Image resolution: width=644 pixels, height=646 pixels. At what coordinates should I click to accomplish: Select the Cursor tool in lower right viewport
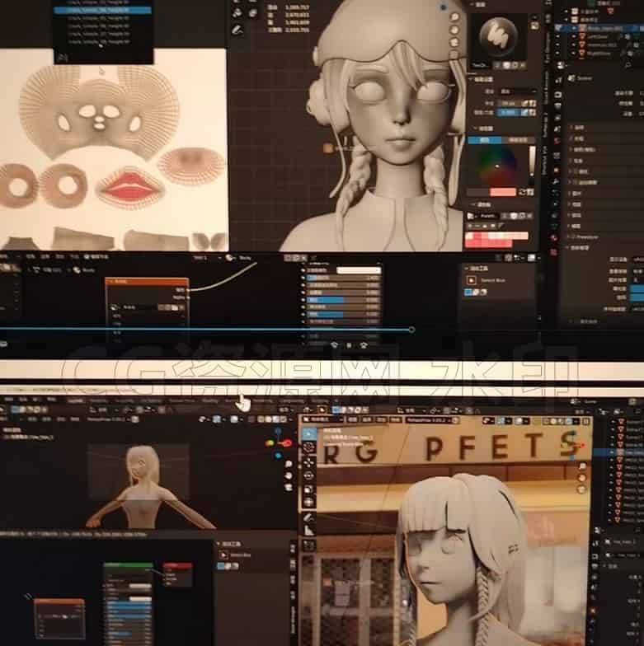(x=308, y=448)
